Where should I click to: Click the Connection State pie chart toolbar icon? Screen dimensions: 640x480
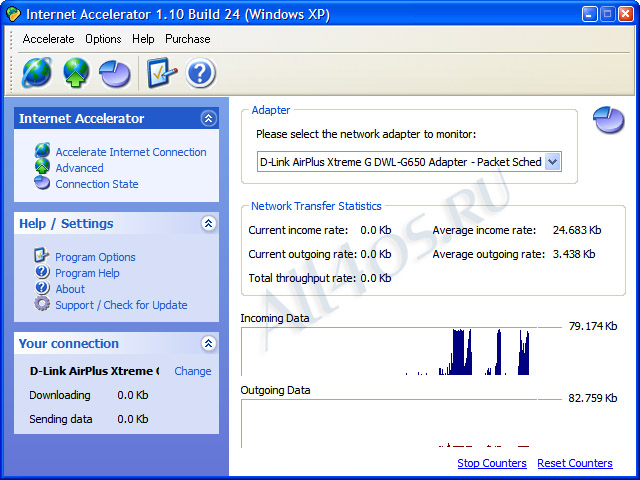115,74
